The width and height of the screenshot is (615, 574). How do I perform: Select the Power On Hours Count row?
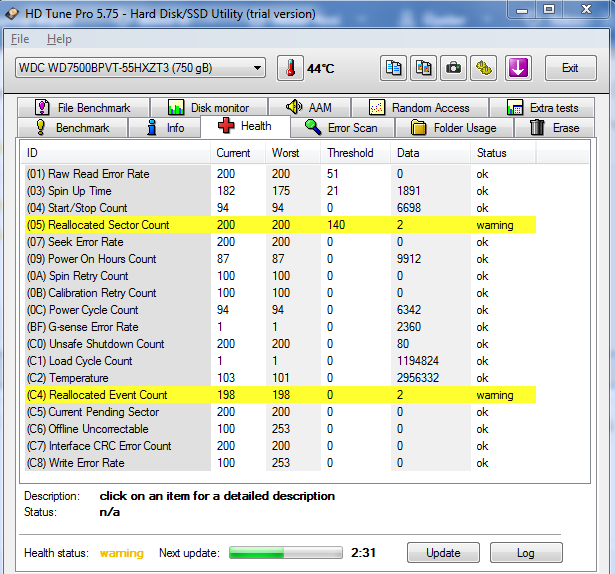coord(280,259)
